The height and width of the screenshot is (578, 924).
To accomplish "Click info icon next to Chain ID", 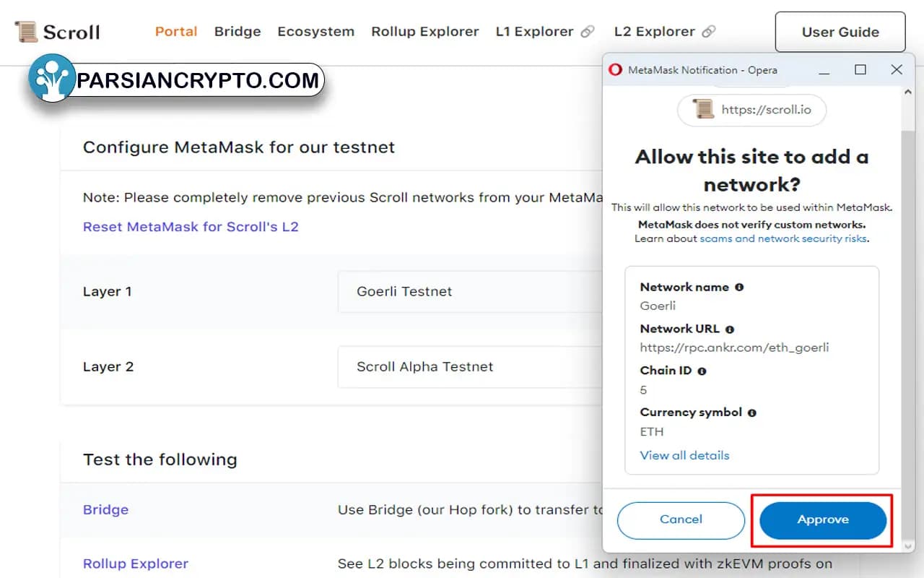I will (702, 371).
